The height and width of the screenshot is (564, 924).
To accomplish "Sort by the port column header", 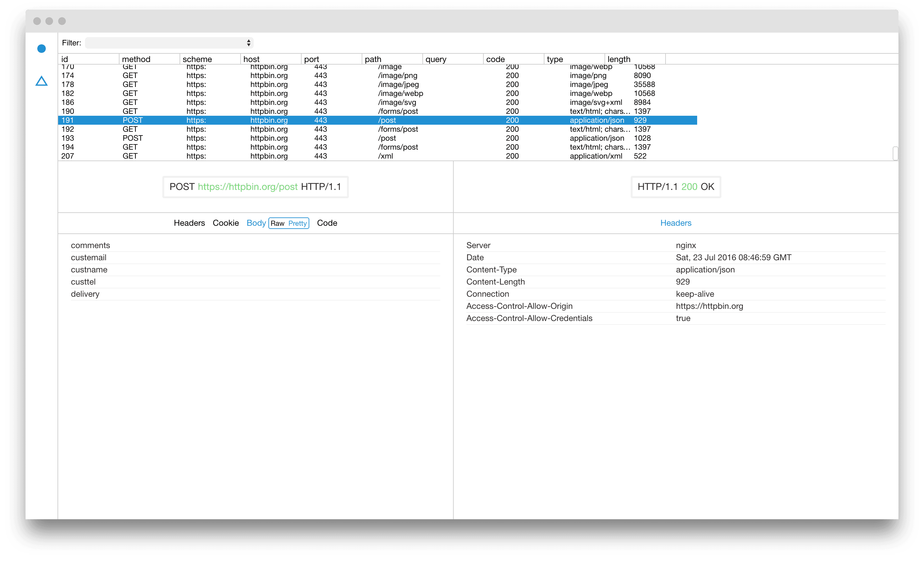I will 332,59.
